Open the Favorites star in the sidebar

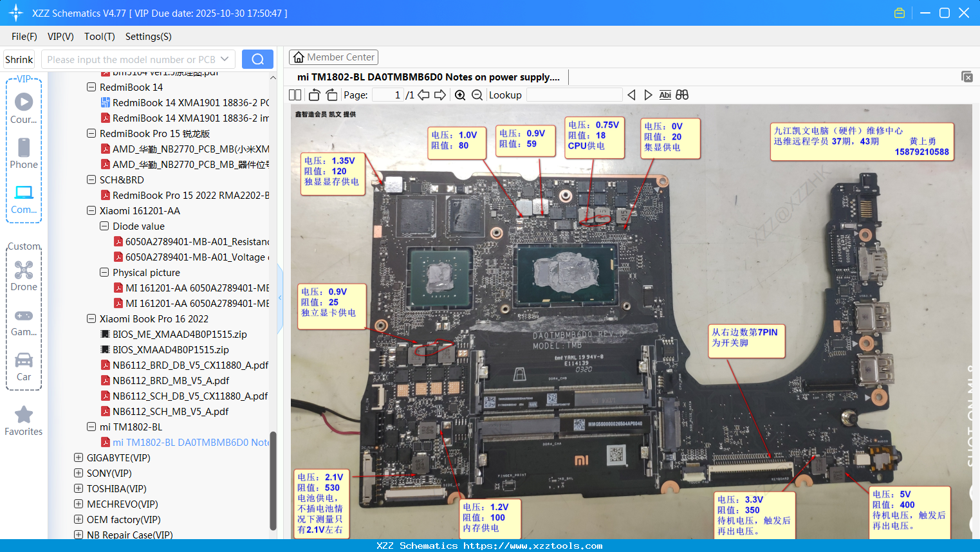point(24,421)
